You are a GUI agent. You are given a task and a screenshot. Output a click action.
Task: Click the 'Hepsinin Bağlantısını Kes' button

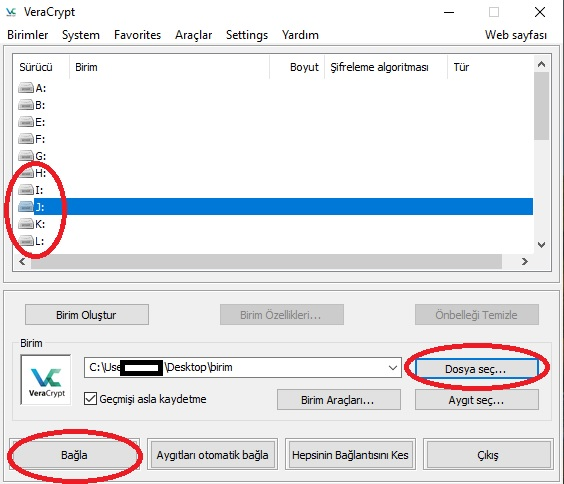pyautogui.click(x=350, y=455)
